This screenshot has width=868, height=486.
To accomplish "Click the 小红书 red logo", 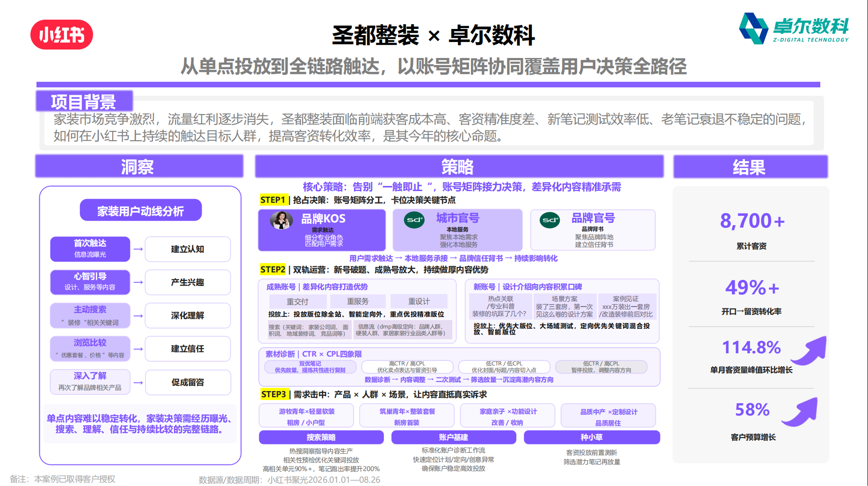I will pos(62,35).
